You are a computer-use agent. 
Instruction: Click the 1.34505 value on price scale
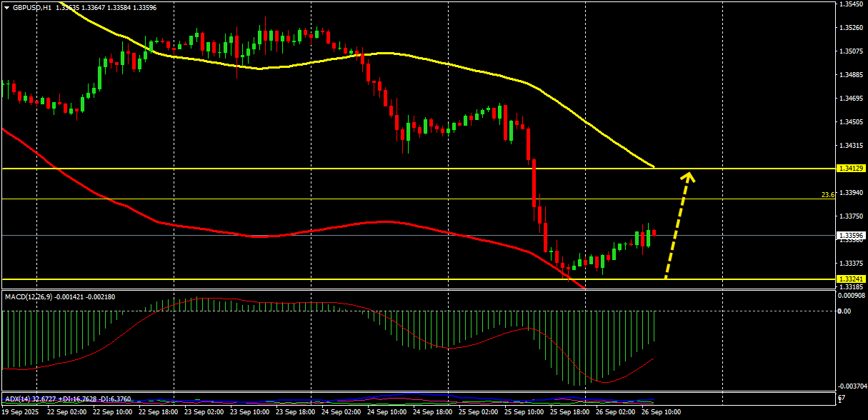[852, 122]
